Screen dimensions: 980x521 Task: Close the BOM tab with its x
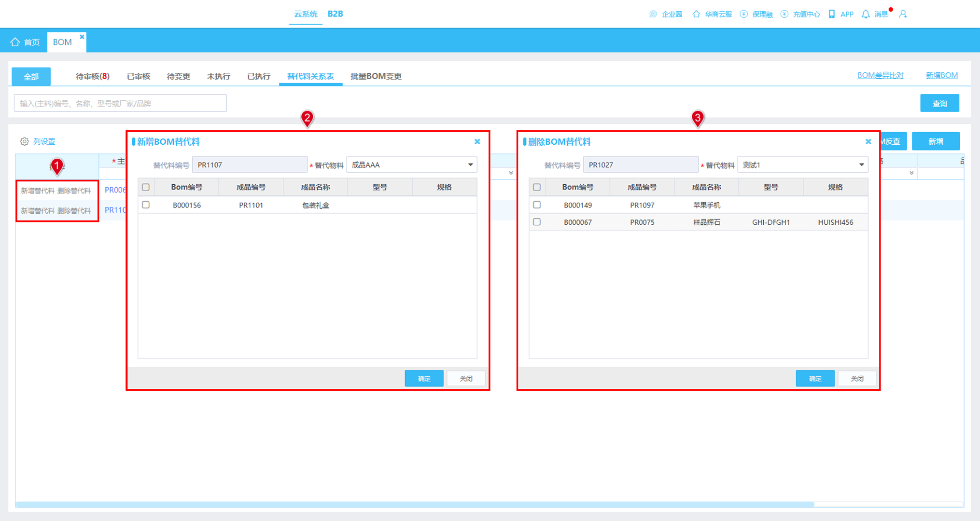click(x=82, y=37)
